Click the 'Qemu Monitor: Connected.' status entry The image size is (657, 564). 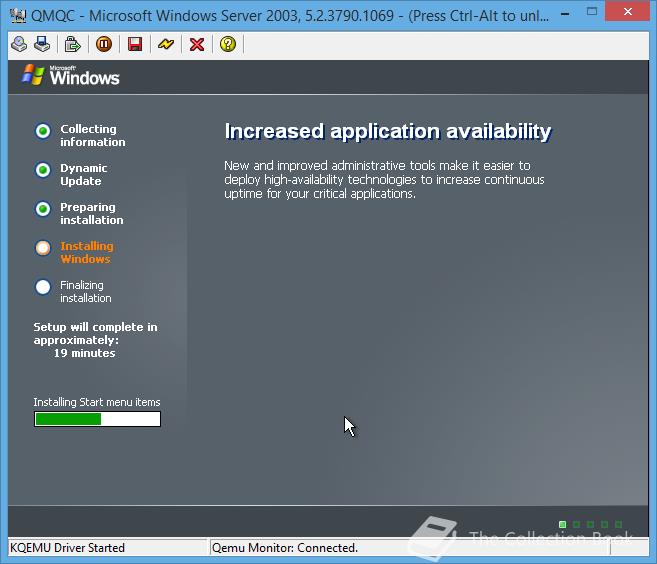[x=285, y=548]
